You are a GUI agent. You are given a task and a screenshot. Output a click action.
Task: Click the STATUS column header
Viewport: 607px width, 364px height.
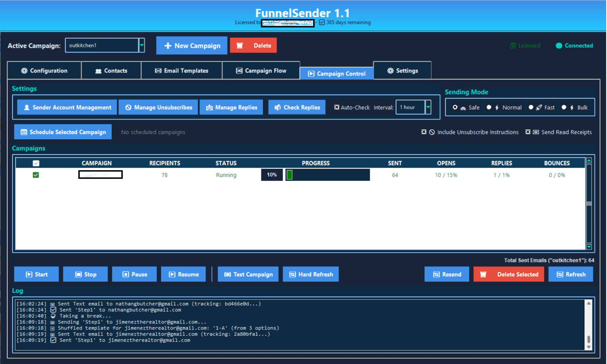tap(226, 163)
